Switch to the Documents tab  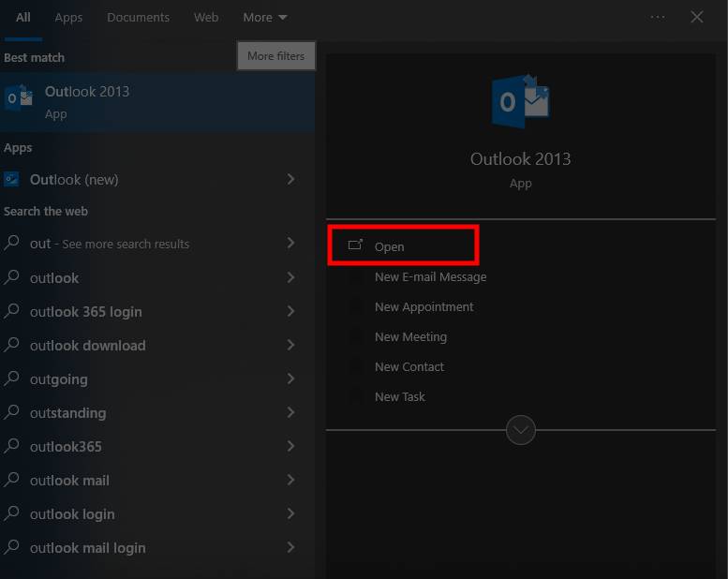tap(139, 18)
